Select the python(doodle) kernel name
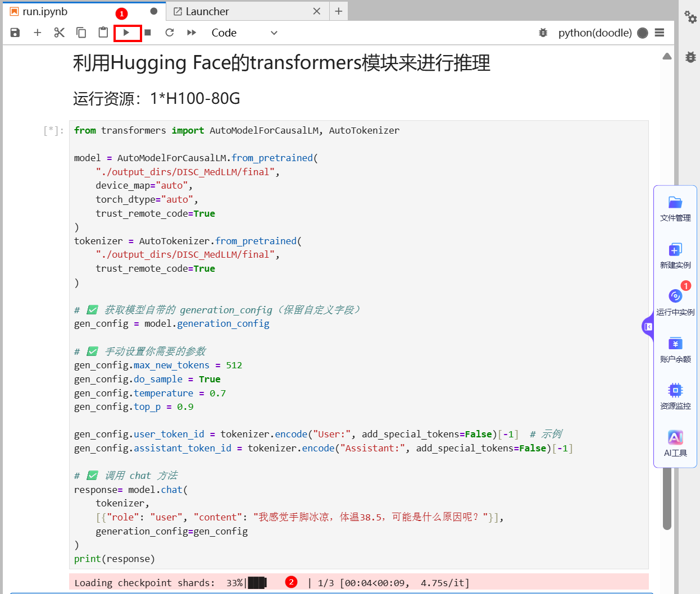This screenshot has height=594, width=700. (594, 33)
